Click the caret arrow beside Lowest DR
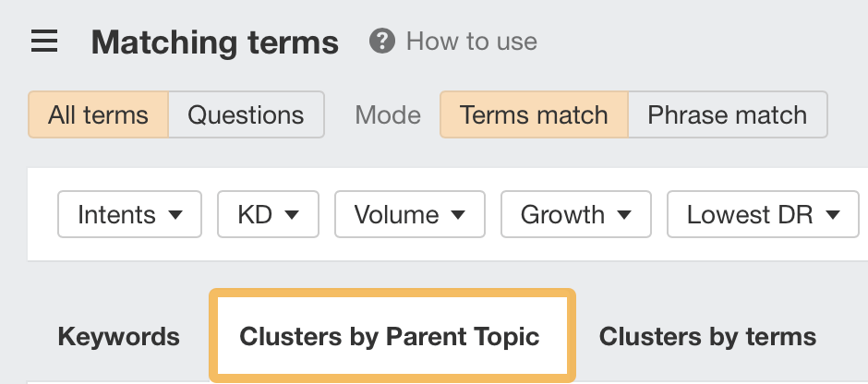Screen dimensions: 868x384 tap(833, 215)
